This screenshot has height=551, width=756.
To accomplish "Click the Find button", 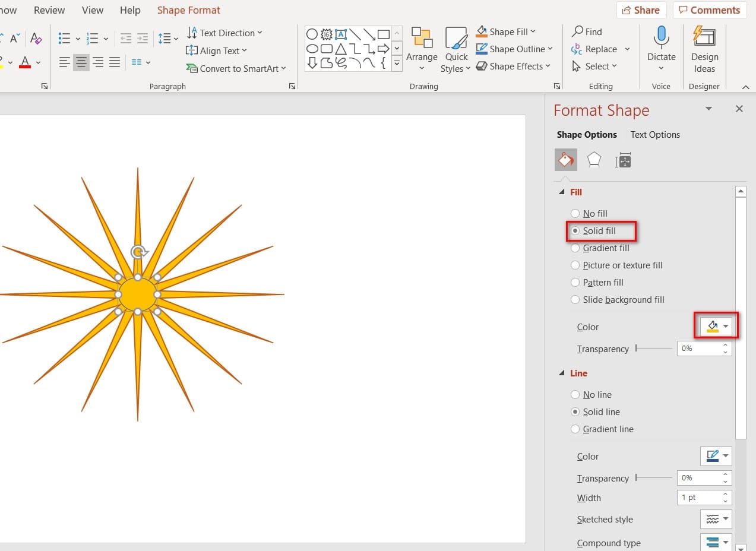I will (x=587, y=31).
